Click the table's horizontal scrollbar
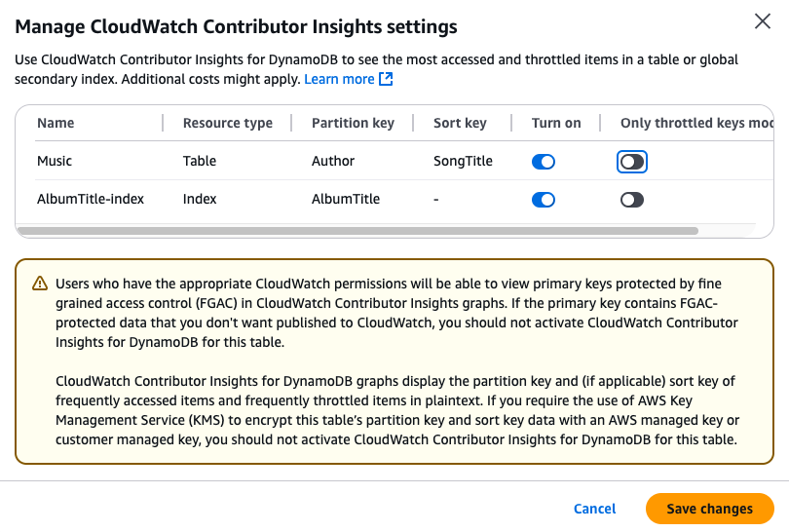The image size is (789, 532). (357, 231)
